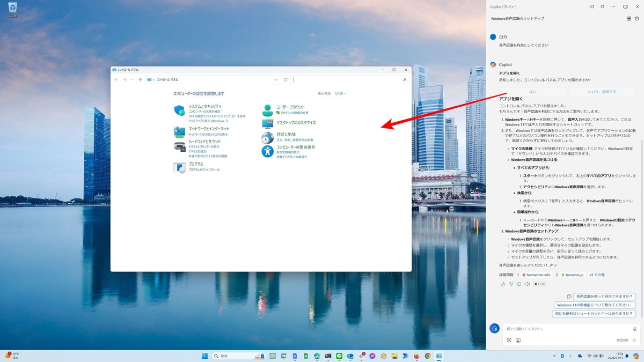The image size is (644, 362).
Task: Click the Control Panel taskbar icon
Action: [x=438, y=356]
